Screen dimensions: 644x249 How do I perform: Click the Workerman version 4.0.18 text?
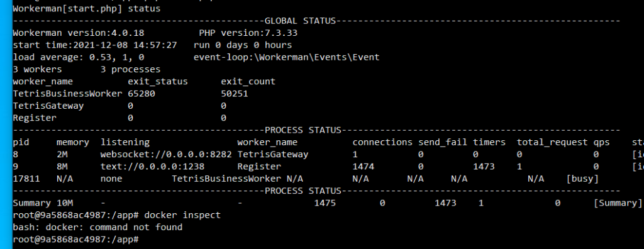tap(79, 33)
